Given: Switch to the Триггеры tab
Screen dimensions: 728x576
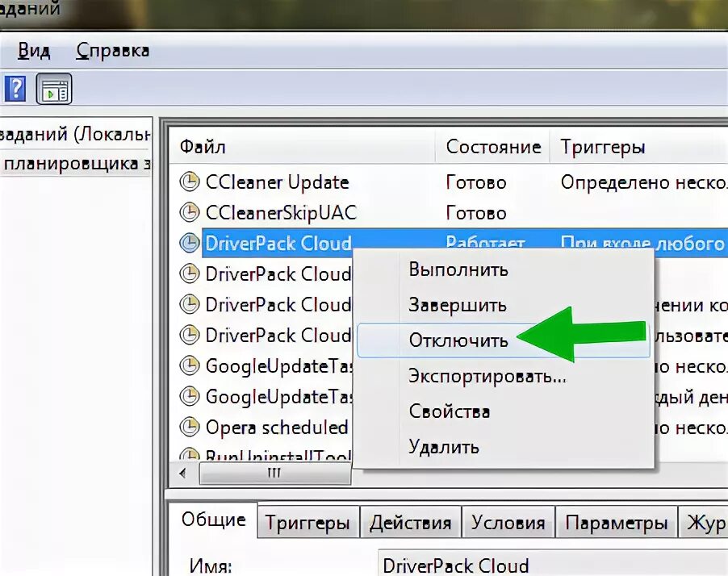Looking at the screenshot, I should [x=308, y=521].
